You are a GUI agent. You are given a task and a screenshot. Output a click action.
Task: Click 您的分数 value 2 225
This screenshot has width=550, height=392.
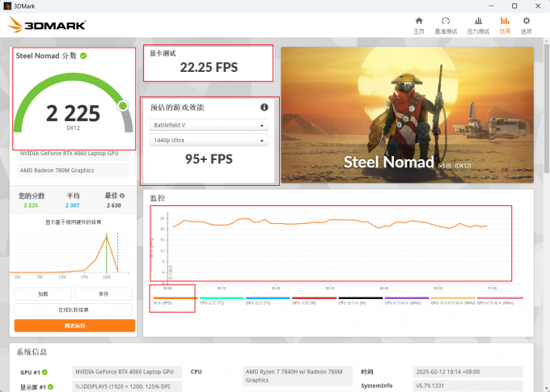point(31,205)
